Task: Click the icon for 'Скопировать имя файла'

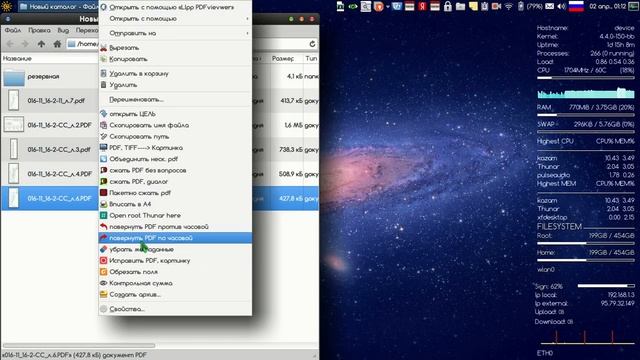Action: 104,125
